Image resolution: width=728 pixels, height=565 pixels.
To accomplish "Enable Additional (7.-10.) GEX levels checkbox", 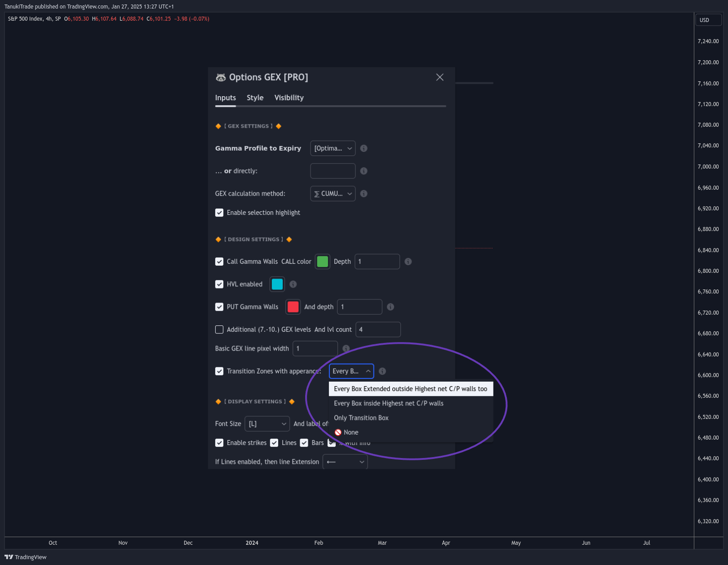I will click(x=219, y=329).
